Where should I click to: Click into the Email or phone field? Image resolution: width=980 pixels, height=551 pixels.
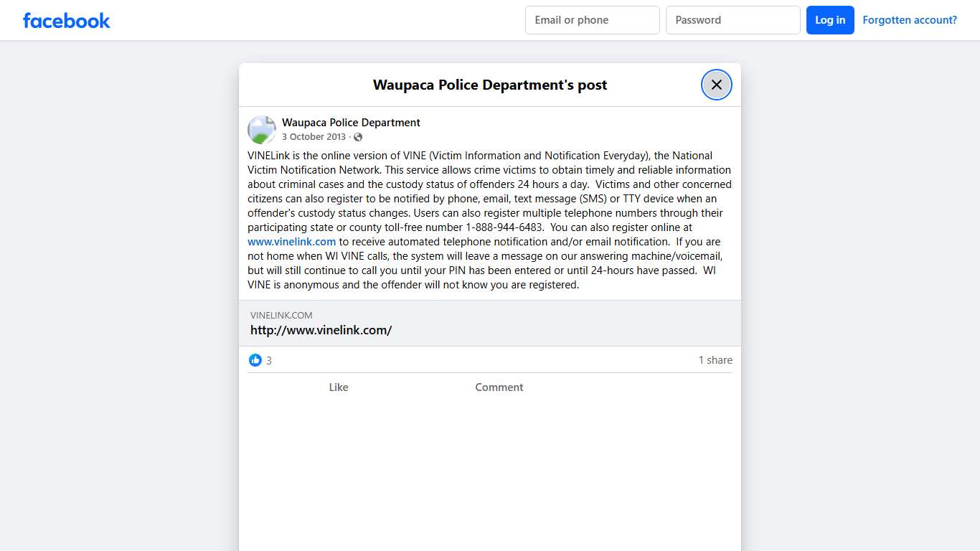592,20
